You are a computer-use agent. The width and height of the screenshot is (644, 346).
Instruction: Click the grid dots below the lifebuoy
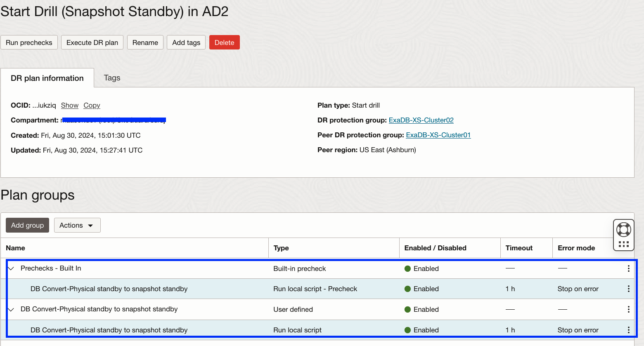tap(623, 244)
